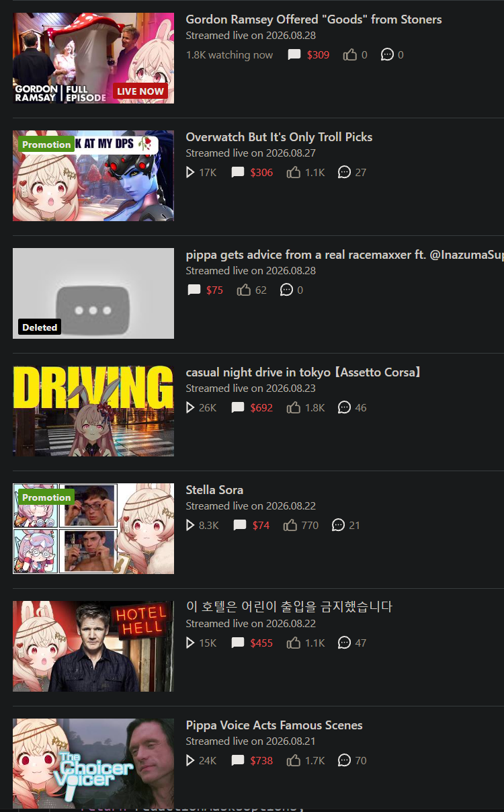Click "Streamed live on 2026.08.21" date

(251, 741)
